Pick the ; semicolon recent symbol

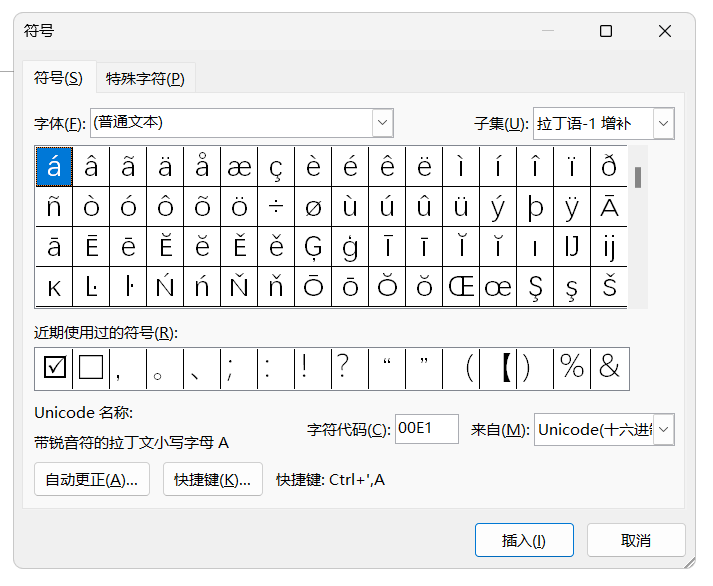pyautogui.click(x=239, y=369)
